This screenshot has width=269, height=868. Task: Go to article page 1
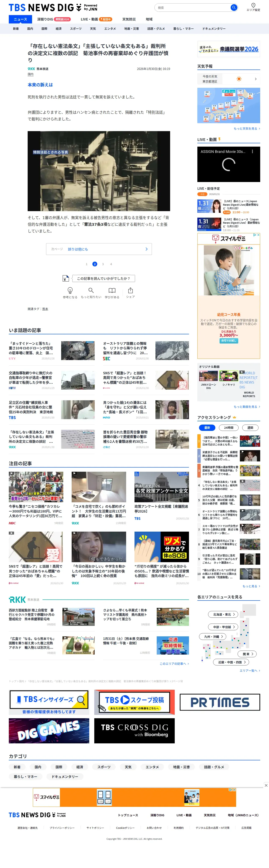click(87, 264)
